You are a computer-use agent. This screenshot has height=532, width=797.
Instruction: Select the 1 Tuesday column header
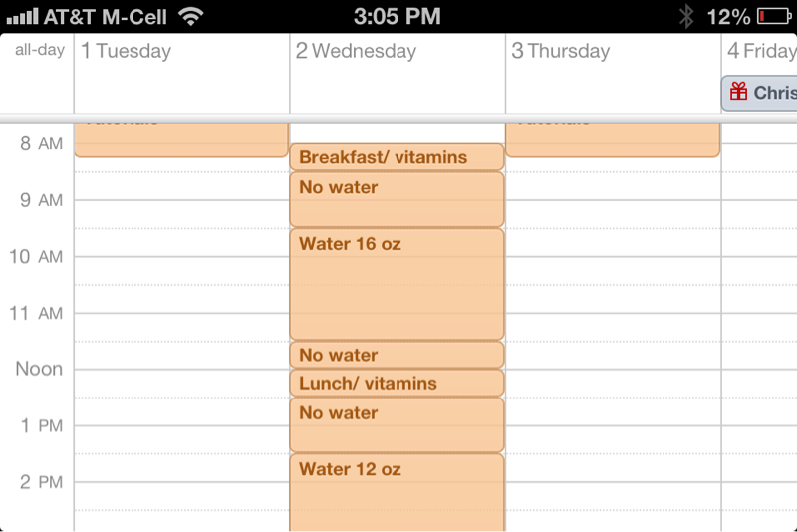pyautogui.click(x=127, y=51)
